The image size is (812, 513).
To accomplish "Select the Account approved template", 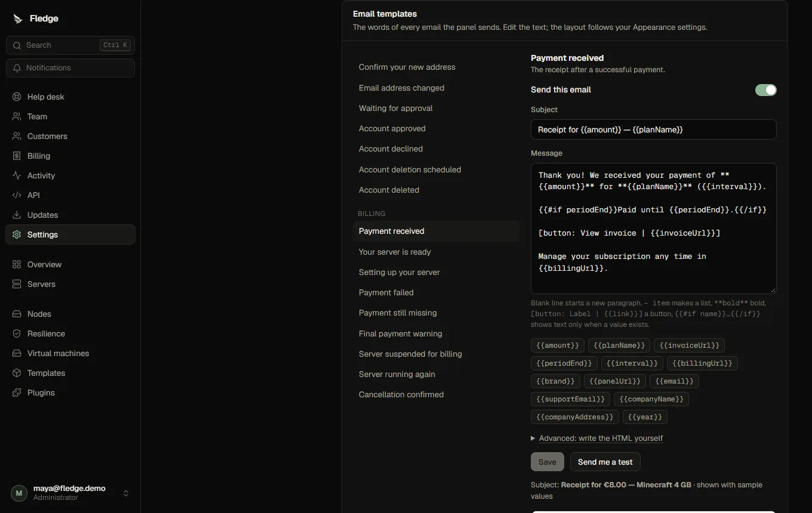I will pyautogui.click(x=436, y=128).
